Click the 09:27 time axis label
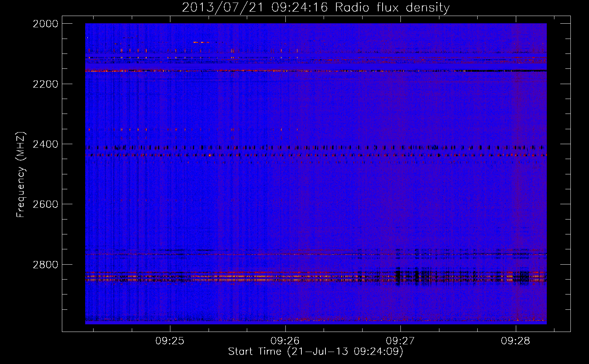Viewport: 589px width, 364px height. point(400,341)
